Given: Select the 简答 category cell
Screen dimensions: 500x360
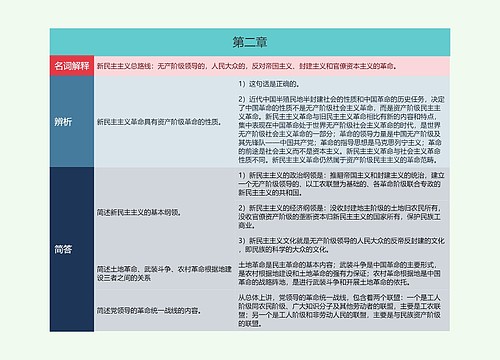Looking at the screenshot, I should coord(72,249).
